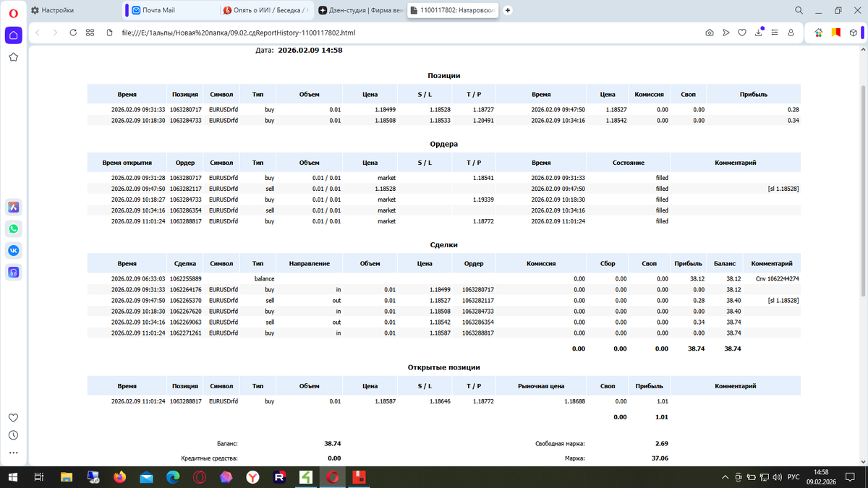Click deal 1062255889 balance row
The width and height of the screenshot is (868, 488).
[443, 278]
